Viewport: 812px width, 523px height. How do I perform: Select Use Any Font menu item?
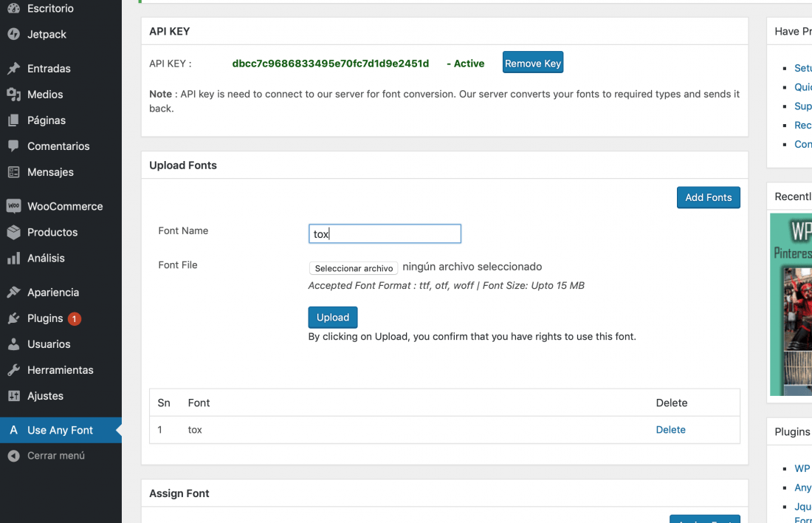coord(61,430)
